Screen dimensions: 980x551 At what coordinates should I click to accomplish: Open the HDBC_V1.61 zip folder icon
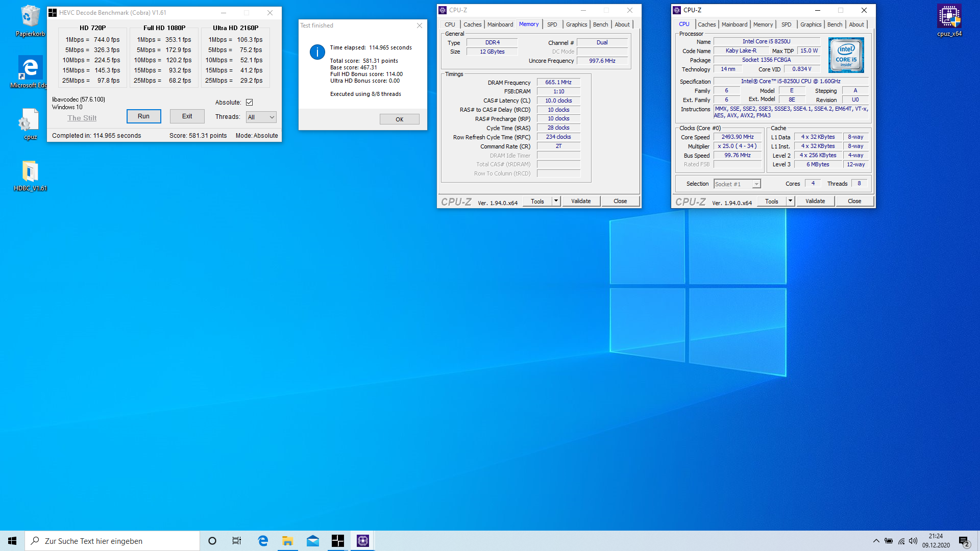30,176
